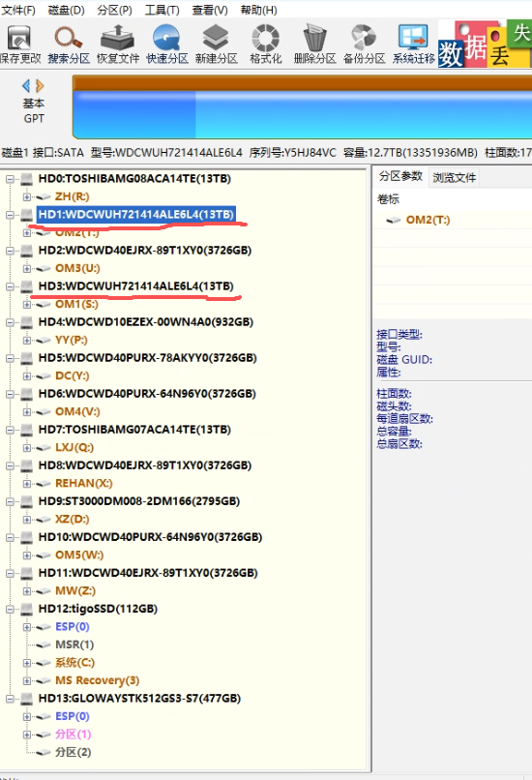
Task: Select ESP(0) under HD12 tigoSSD
Action: (73, 626)
